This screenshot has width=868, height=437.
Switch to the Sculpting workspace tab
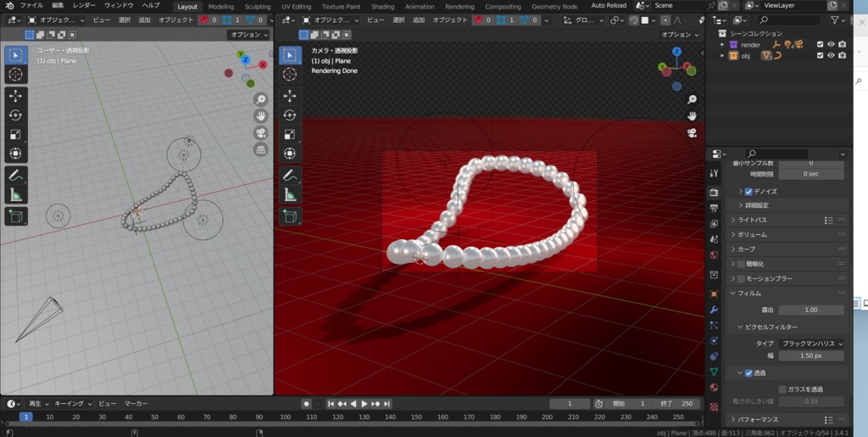[258, 6]
